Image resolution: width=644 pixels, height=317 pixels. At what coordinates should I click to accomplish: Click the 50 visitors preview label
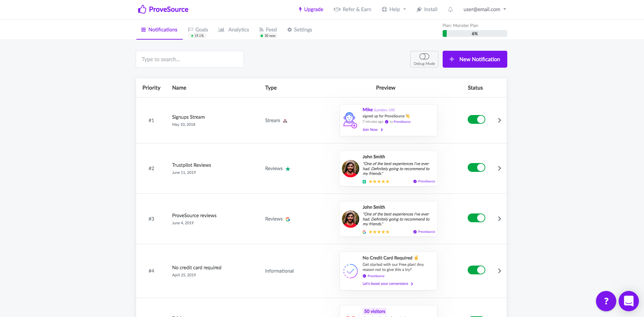coord(375,311)
